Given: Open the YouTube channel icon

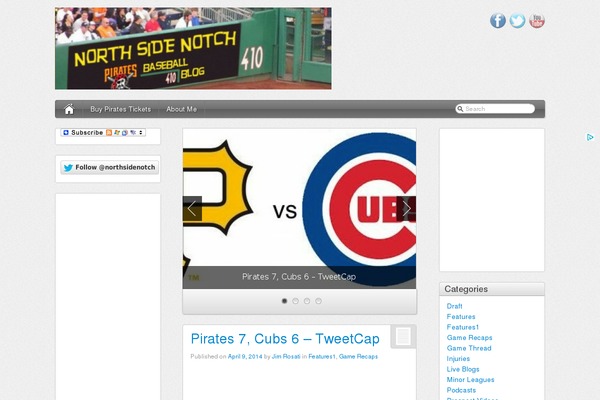Looking at the screenshot, I should (536, 21).
